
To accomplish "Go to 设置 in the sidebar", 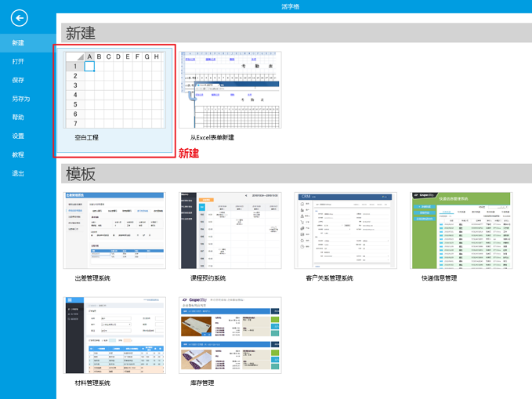I will (18, 136).
